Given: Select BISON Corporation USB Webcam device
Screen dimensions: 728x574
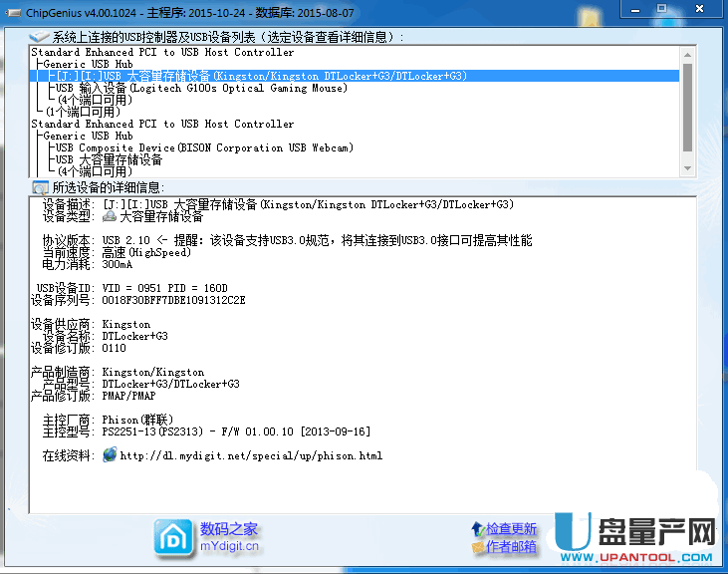Looking at the screenshot, I should (204, 147).
